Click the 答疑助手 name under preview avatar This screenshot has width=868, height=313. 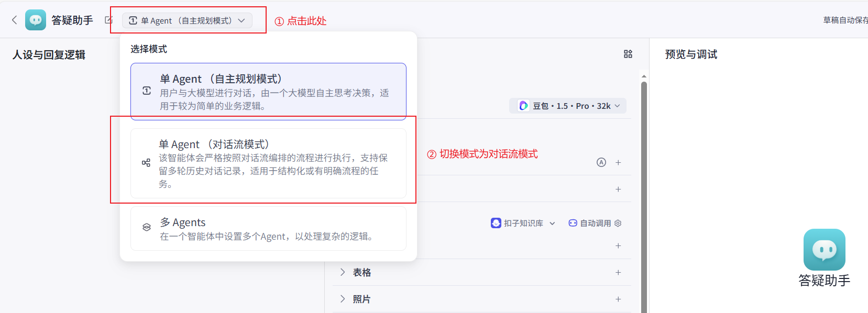[x=825, y=281]
